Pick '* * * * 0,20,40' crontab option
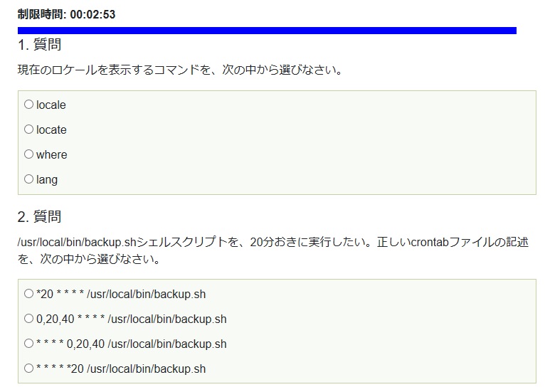Screen dimensions: 545x392 (x=29, y=344)
